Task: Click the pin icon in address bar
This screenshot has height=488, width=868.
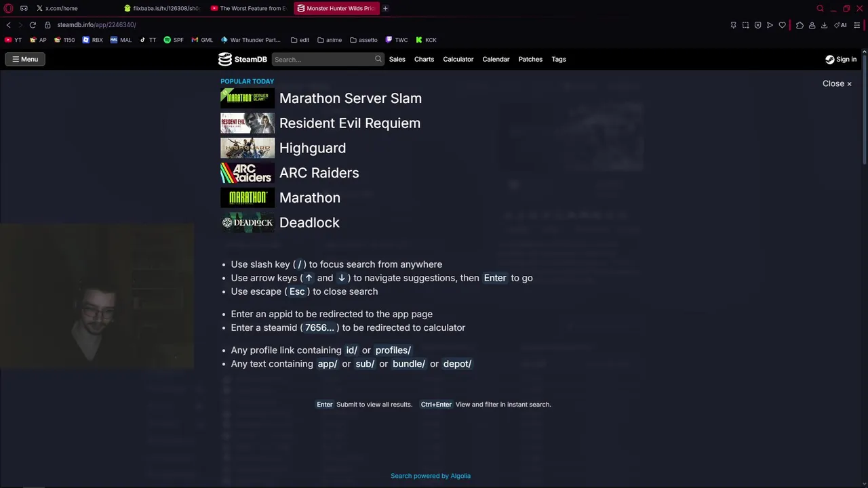Action: point(733,25)
